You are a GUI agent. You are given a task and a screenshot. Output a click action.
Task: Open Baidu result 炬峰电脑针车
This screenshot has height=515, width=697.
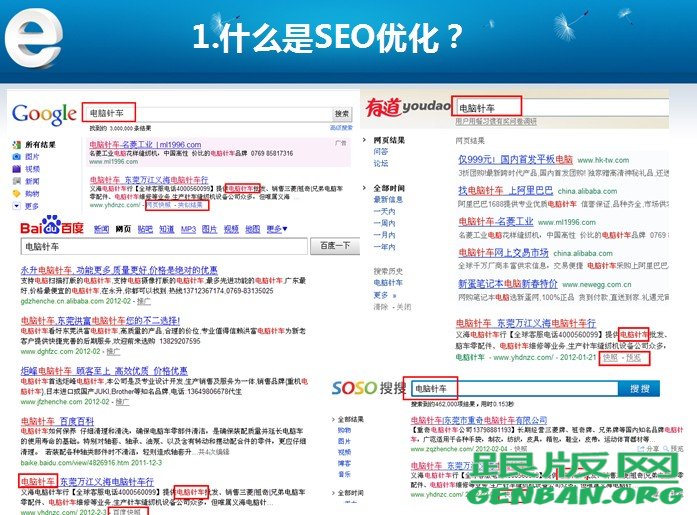(104, 371)
